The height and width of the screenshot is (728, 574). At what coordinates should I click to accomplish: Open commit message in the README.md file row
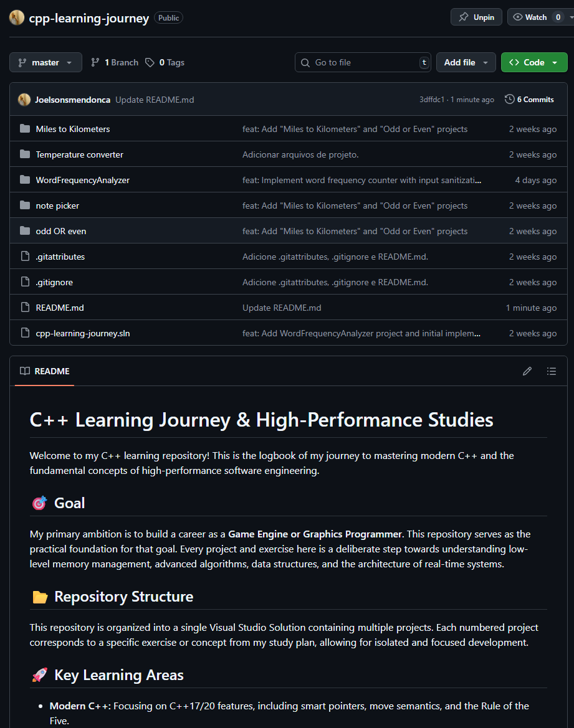[282, 308]
